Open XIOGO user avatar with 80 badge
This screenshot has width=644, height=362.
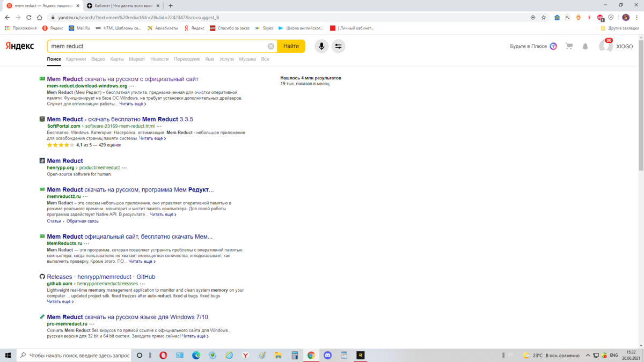click(606, 46)
